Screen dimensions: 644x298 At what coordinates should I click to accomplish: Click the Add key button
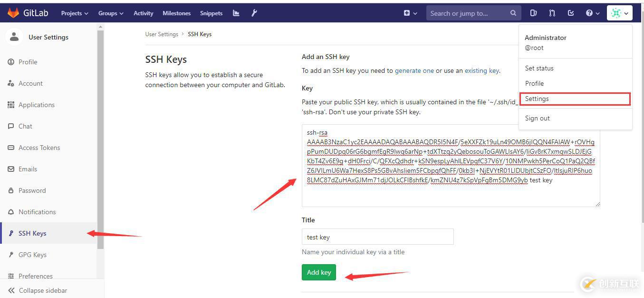point(319,272)
